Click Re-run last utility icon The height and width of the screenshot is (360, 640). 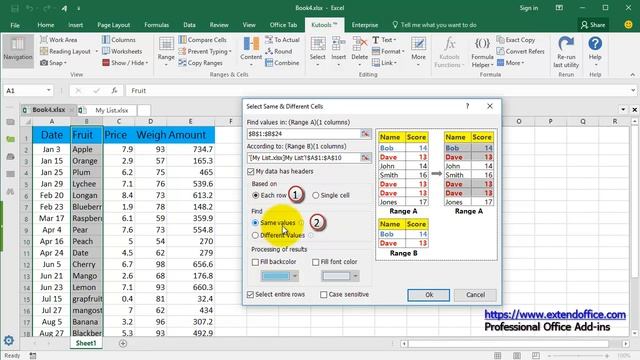[566, 44]
